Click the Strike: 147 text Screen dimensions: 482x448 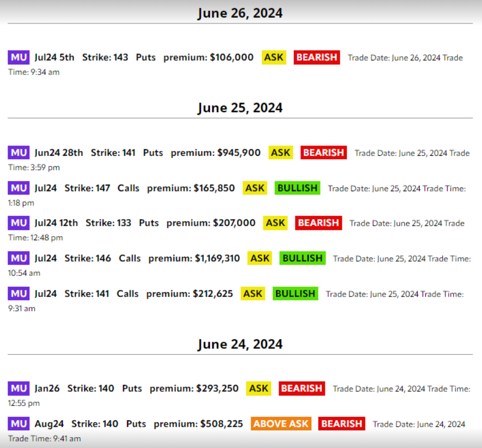pyautogui.click(x=87, y=188)
